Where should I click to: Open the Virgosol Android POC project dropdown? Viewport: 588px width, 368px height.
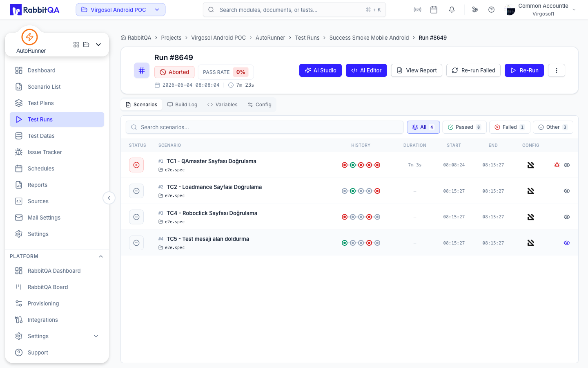120,10
